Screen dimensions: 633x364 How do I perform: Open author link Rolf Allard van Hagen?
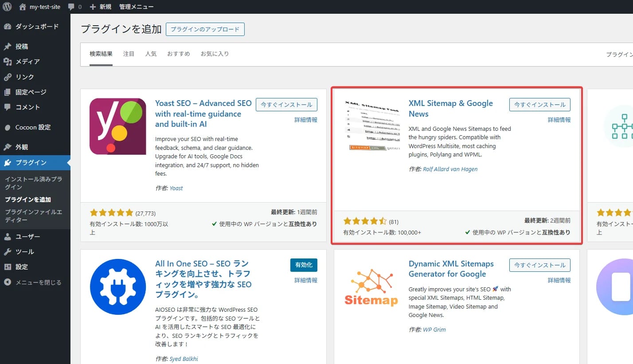(450, 169)
